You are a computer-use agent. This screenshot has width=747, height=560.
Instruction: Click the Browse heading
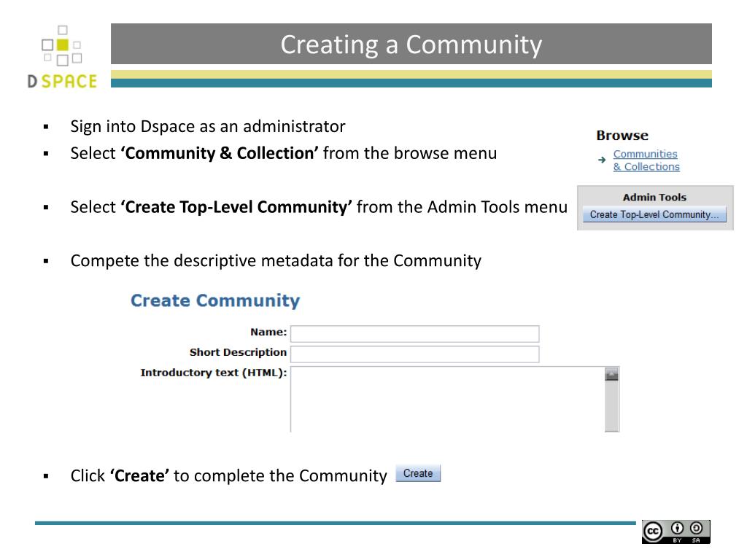coord(622,136)
